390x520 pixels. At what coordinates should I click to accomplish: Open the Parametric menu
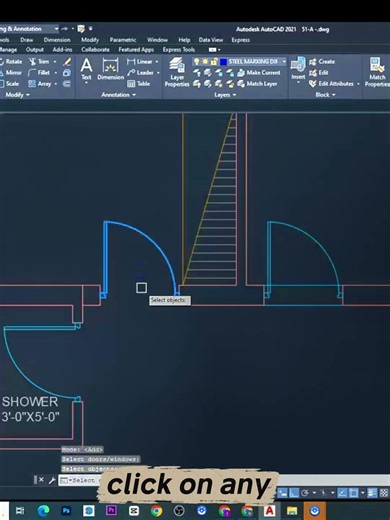coord(123,40)
